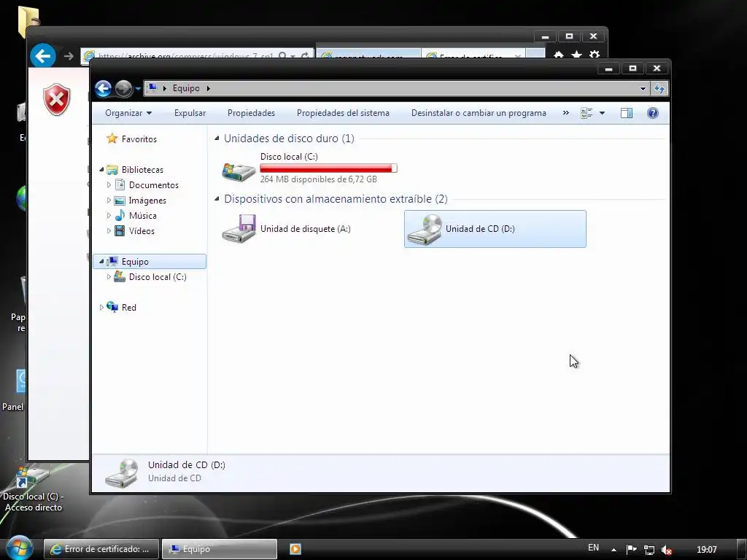Image resolution: width=747 pixels, height=560 pixels.
Task: Click Desinstalar o cambiar un programa
Action: (x=479, y=113)
